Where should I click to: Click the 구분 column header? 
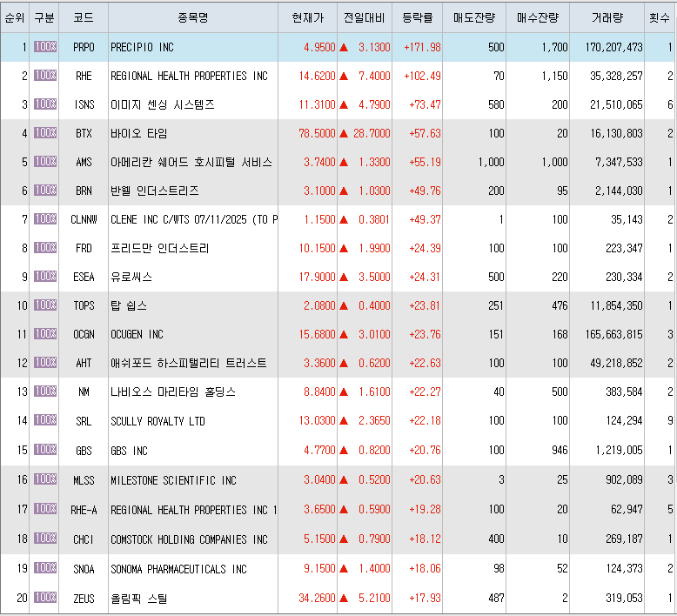[x=44, y=17]
